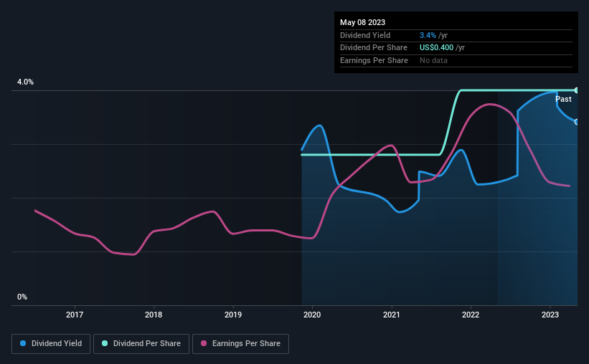Click the 2021 x-axis label

[392, 315]
